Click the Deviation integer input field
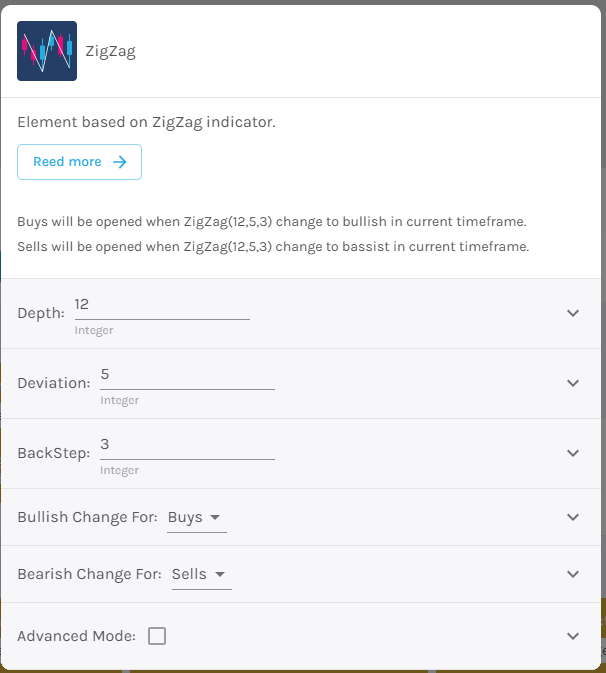The height and width of the screenshot is (673, 606). (188, 377)
